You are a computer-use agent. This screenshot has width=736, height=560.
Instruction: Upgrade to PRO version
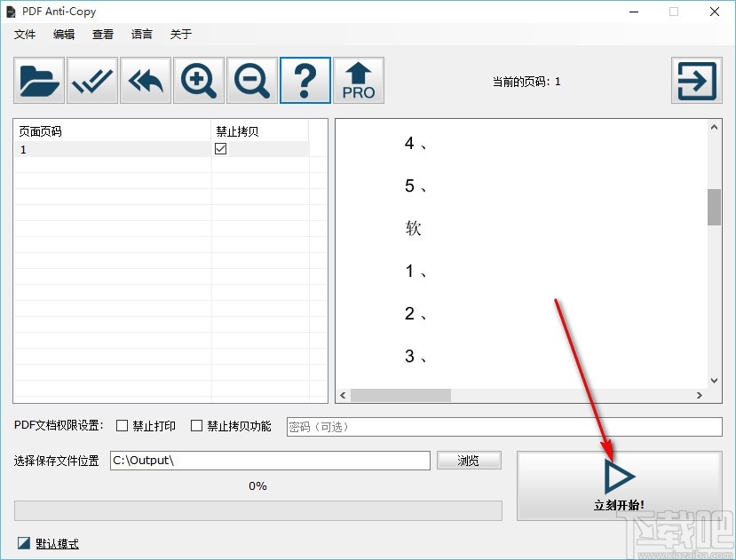(x=358, y=80)
